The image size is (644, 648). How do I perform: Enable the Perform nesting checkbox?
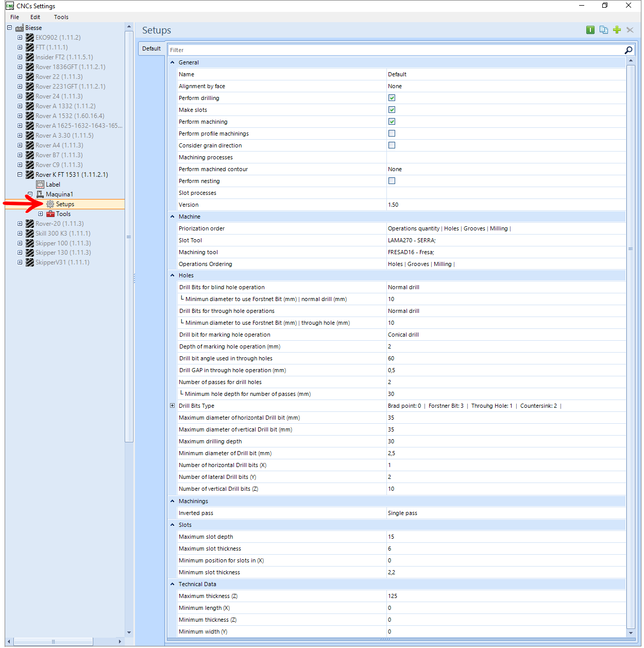392,181
